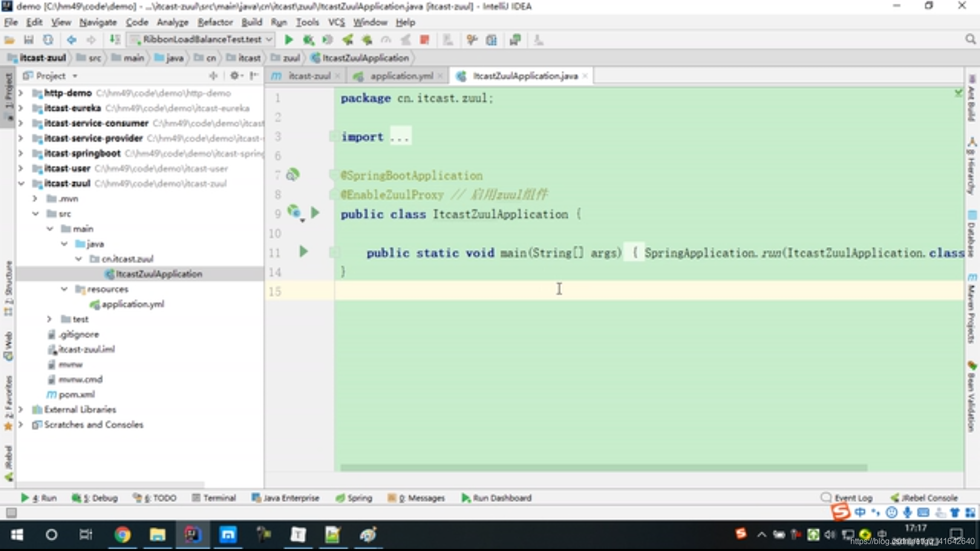Screen dimensions: 980x551
Task: Navigate back with the left arrow
Action: pyautogui.click(x=71, y=39)
